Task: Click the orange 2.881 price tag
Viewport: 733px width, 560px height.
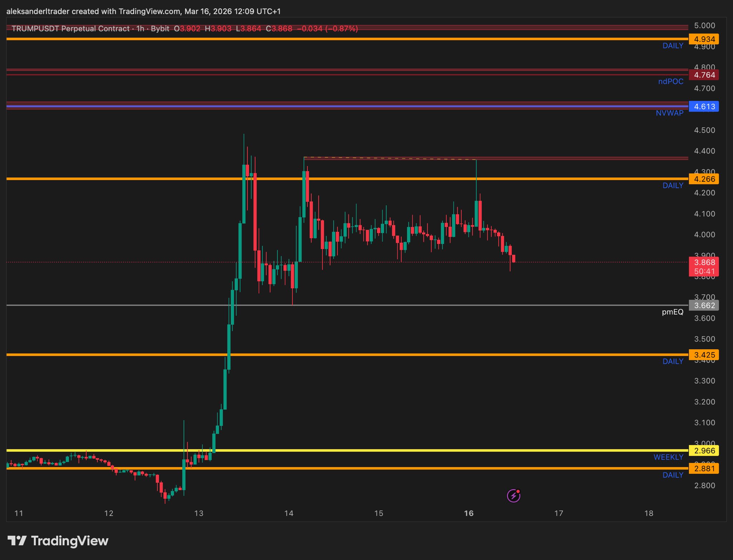Action: [x=704, y=468]
